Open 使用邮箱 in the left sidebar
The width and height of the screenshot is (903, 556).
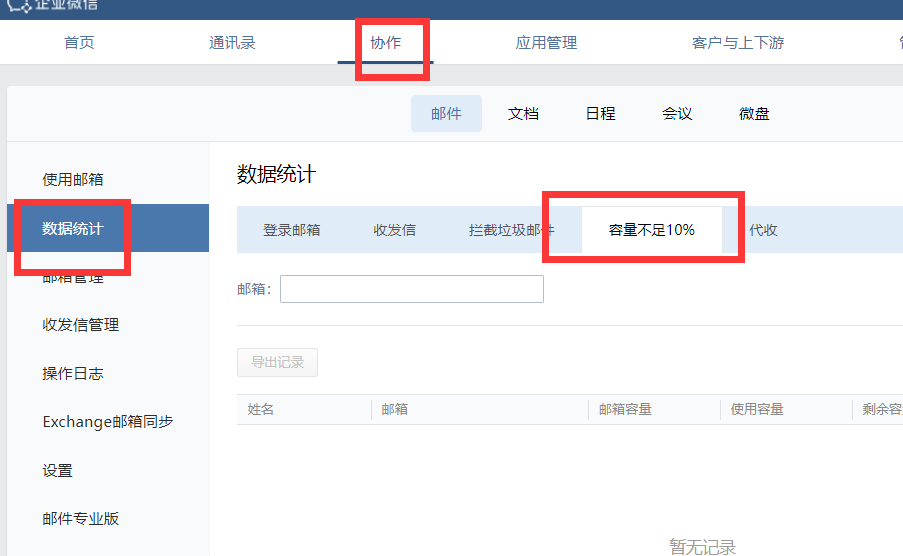(73, 180)
